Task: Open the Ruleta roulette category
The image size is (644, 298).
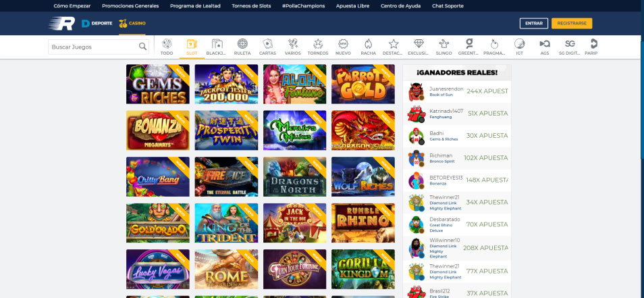Action: (x=242, y=44)
